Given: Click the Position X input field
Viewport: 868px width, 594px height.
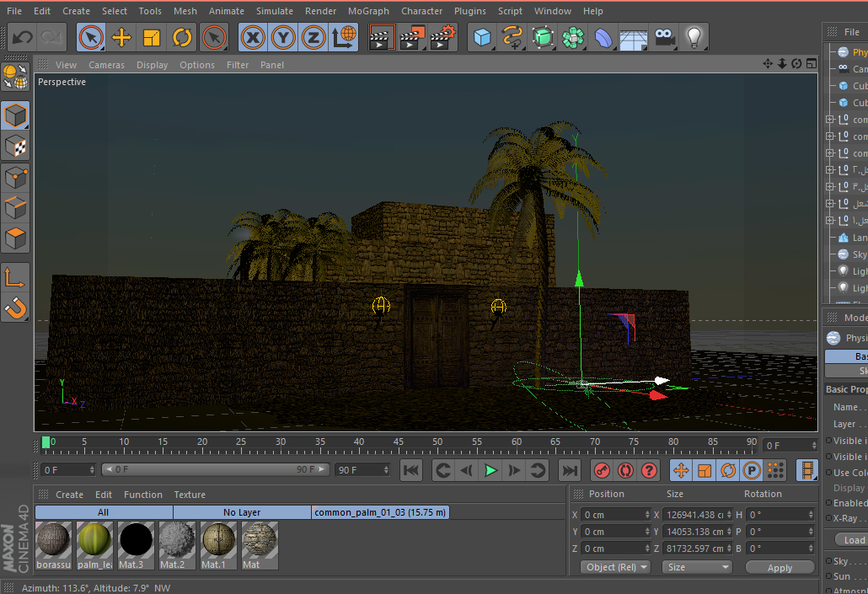Looking at the screenshot, I should [613, 515].
